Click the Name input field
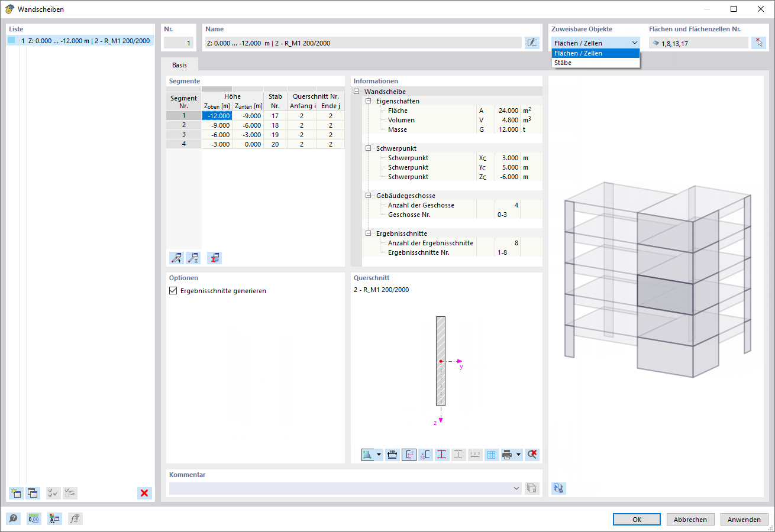775x532 pixels. (363, 43)
